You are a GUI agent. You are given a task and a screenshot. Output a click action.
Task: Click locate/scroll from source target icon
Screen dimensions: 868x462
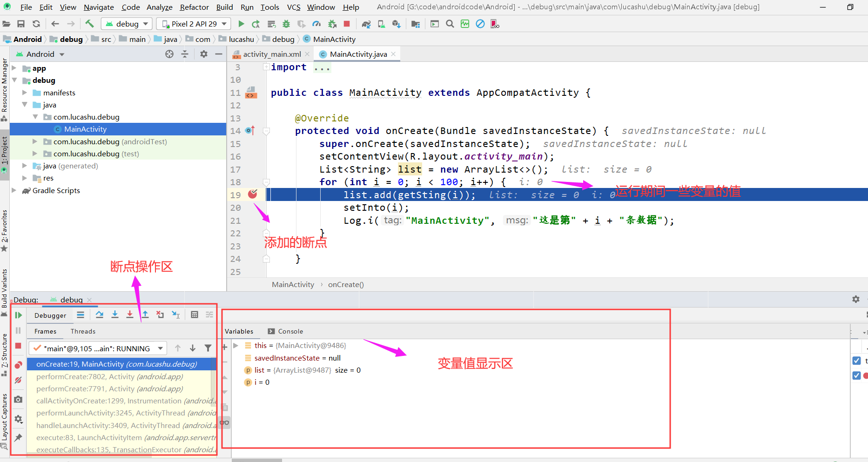point(169,54)
